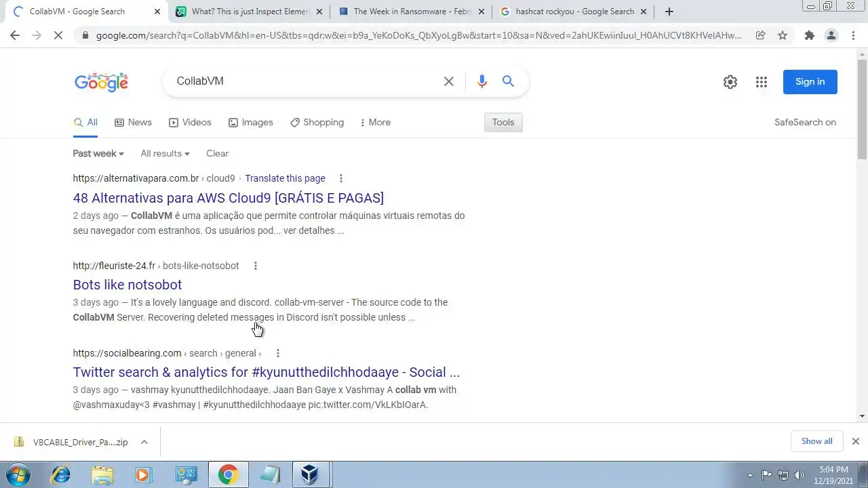Open 48 Alternativas para AWS Cloud9 result
Viewport: 868px width, 488px height.
tap(229, 198)
